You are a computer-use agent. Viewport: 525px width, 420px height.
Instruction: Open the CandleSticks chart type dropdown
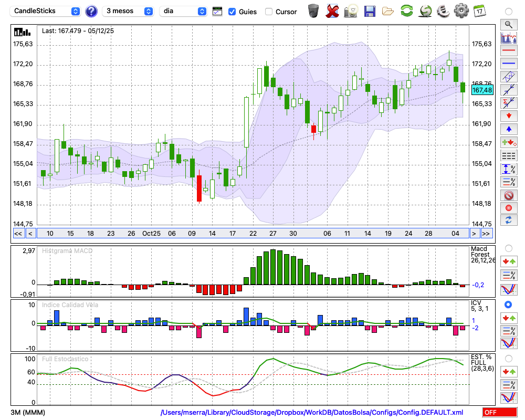(x=46, y=11)
